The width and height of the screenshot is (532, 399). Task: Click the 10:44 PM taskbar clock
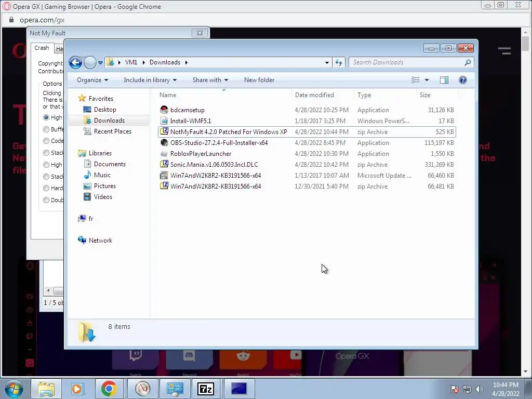(x=506, y=385)
